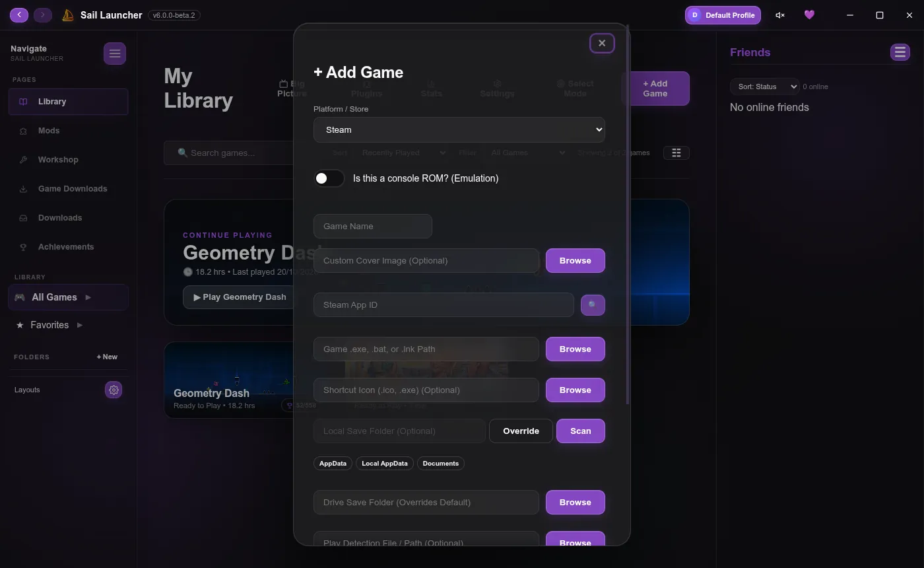Screen dimensions: 924x568
Task: Select the Documents quick path chip
Action: (x=441, y=463)
